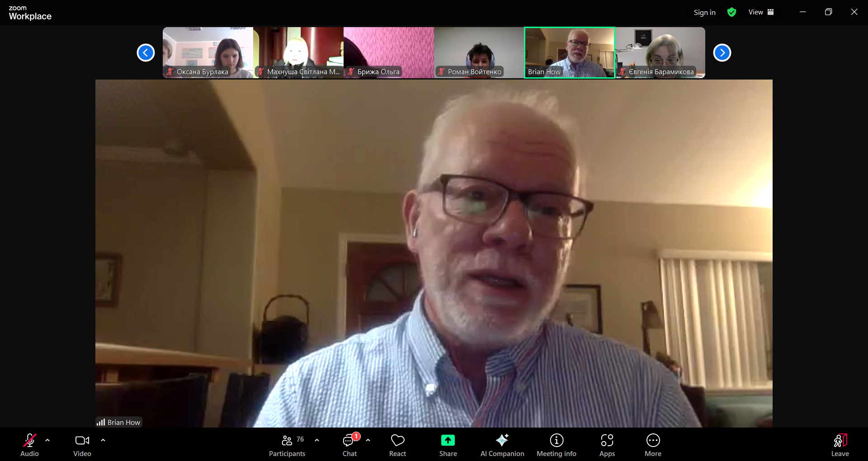868x461 pixels.
Task: Click the encryption shield icon
Action: point(731,12)
